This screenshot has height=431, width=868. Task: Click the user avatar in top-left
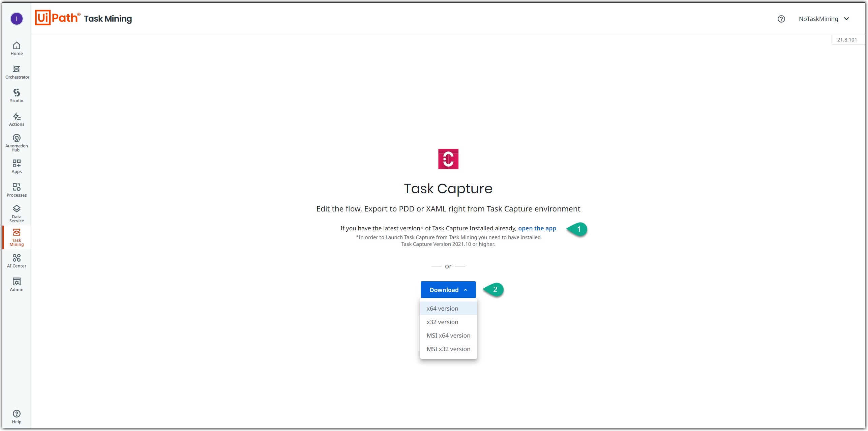pyautogui.click(x=16, y=19)
